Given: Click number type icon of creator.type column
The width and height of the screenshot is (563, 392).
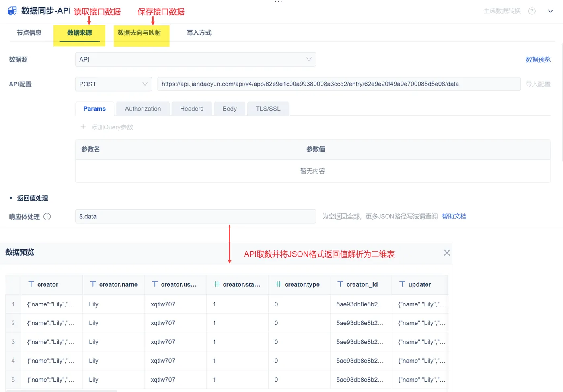Looking at the screenshot, I should [x=278, y=284].
